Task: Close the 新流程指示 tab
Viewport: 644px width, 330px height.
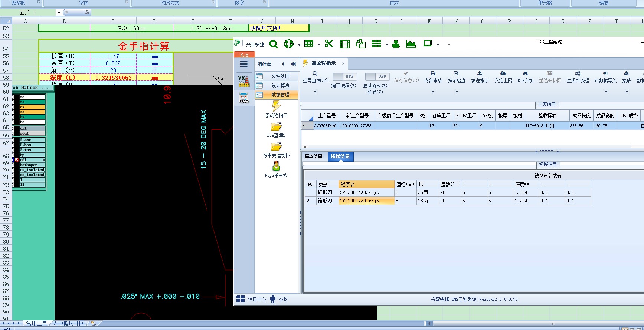Action: tap(343, 63)
